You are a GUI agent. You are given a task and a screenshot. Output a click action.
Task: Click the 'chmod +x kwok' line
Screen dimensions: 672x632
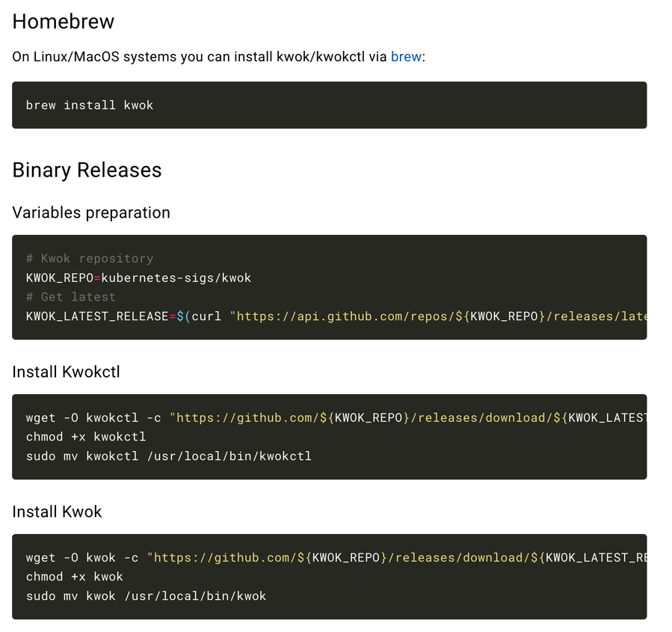click(75, 577)
